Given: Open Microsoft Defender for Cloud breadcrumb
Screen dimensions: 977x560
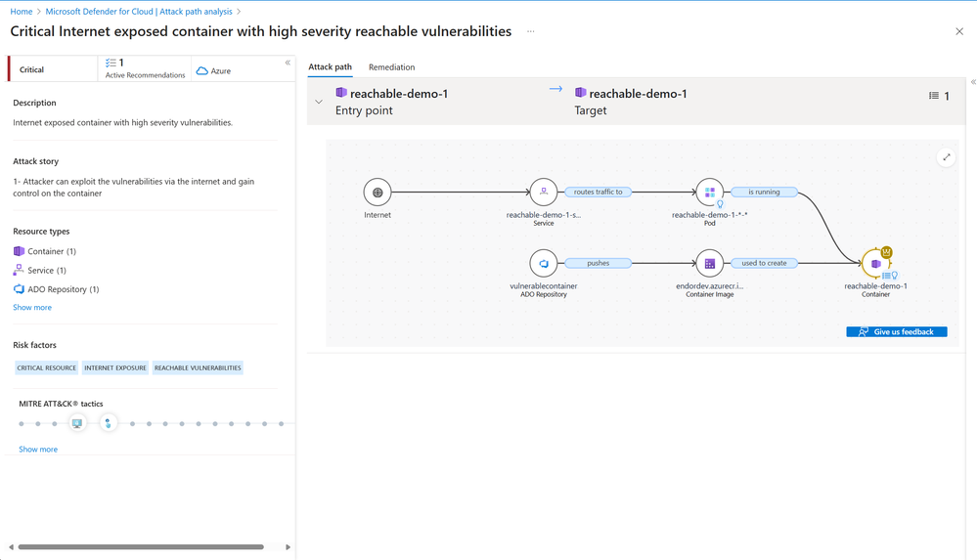Looking at the screenshot, I should click(x=139, y=11).
